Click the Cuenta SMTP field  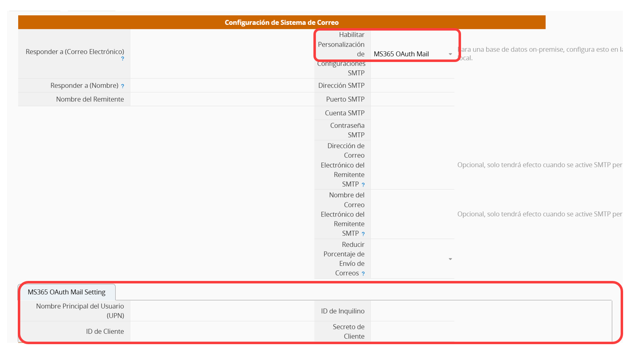tap(412, 113)
